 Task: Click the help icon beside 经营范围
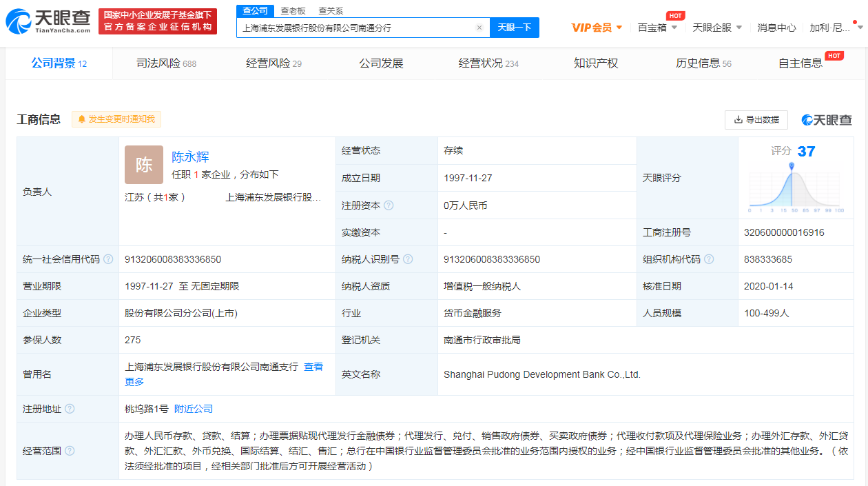[x=70, y=451]
